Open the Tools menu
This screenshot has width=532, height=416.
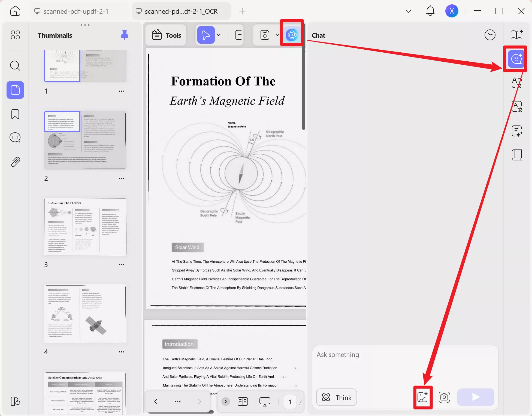point(166,35)
